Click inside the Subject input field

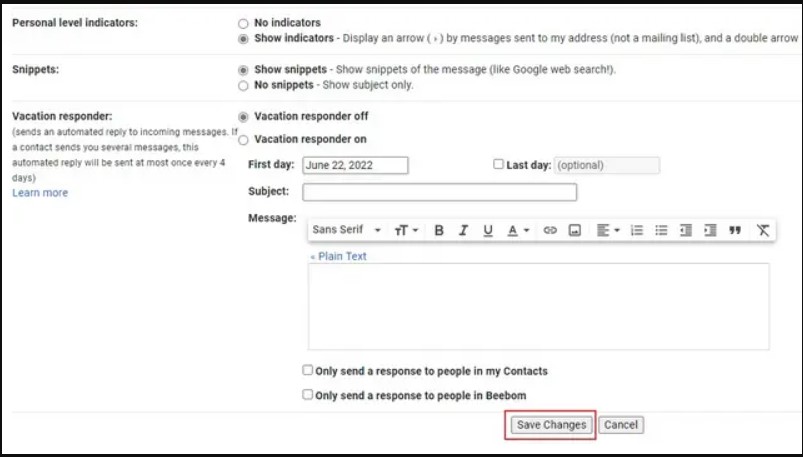click(x=439, y=192)
